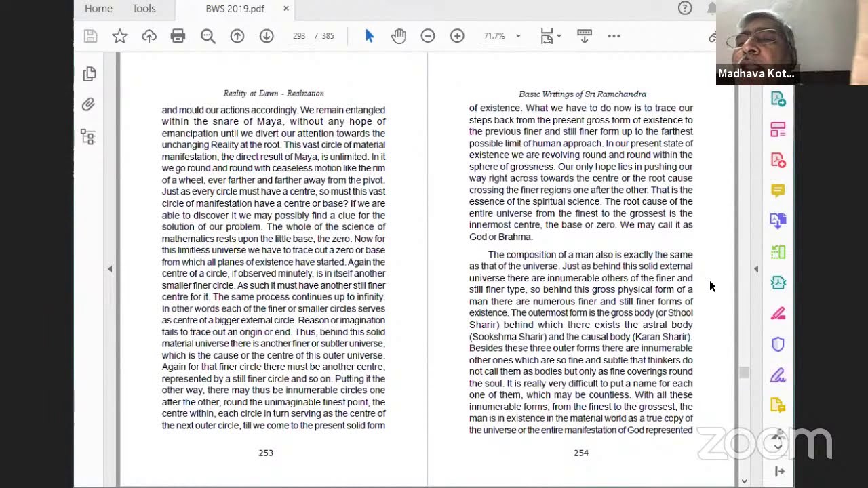Open the yellow Comment tool
Image resolution: width=868 pixels, height=488 pixels.
tap(778, 190)
